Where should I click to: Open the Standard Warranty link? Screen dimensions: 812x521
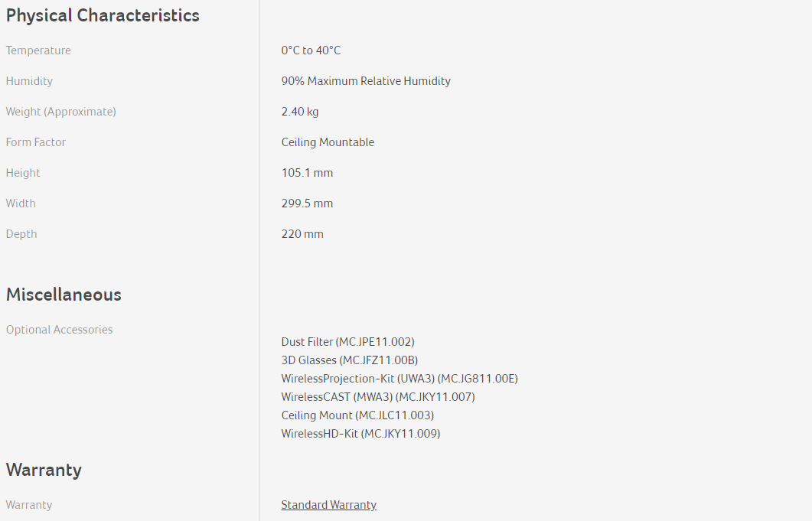tap(328, 505)
